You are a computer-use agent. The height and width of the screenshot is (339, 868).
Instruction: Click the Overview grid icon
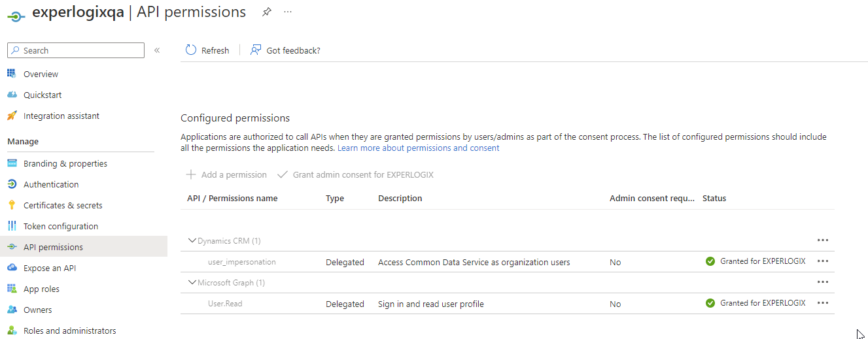12,74
